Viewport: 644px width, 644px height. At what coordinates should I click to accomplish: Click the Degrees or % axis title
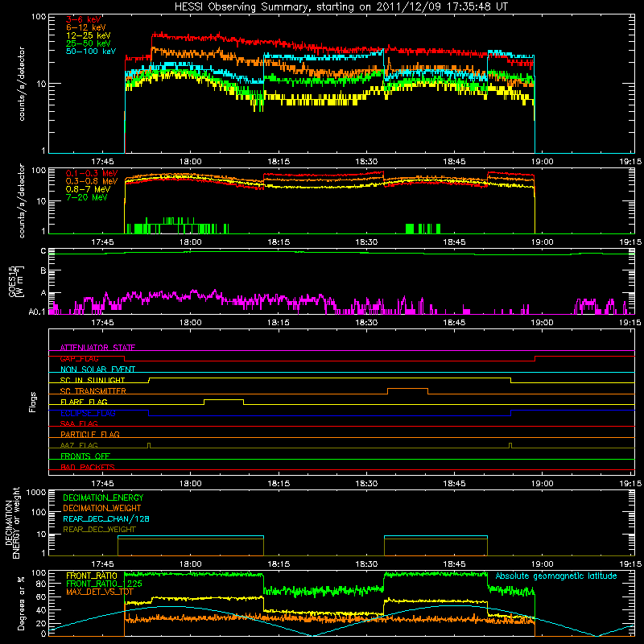pyautogui.click(x=21, y=604)
